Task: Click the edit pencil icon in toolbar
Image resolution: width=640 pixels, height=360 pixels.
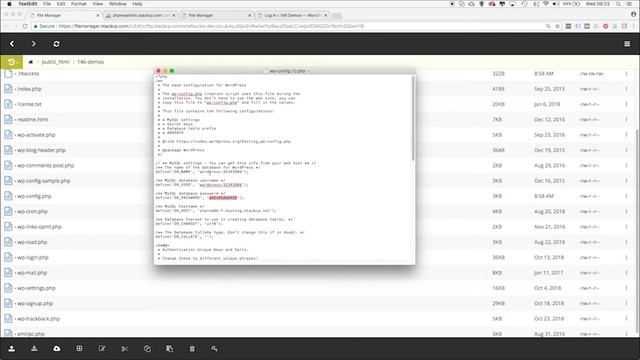Action: click(102, 349)
